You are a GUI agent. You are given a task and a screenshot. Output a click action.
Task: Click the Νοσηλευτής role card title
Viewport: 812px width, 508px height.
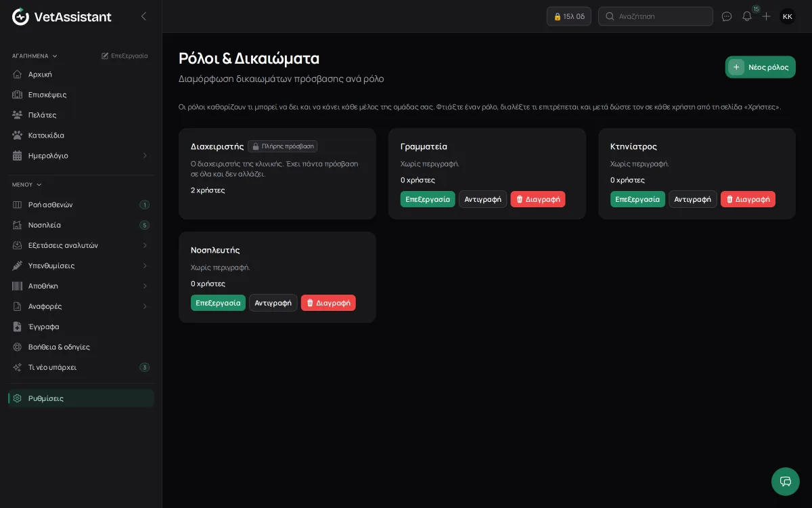coord(215,250)
